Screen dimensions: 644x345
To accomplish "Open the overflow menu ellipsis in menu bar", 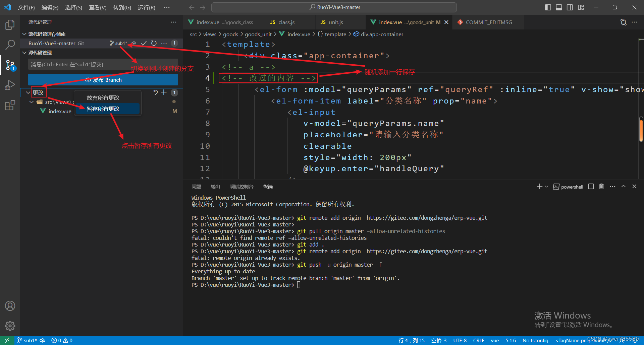I will point(167,7).
